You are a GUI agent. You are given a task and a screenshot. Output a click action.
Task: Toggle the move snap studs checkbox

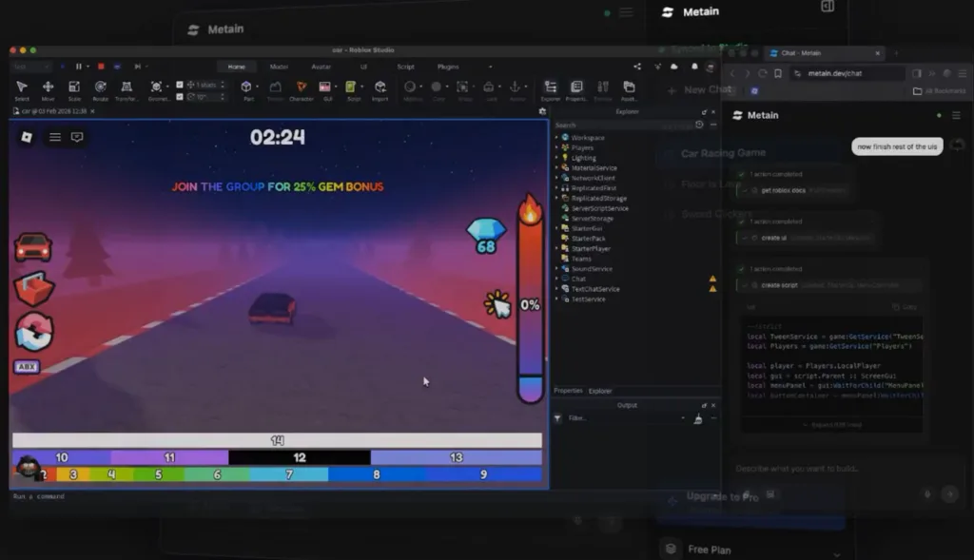tap(180, 85)
